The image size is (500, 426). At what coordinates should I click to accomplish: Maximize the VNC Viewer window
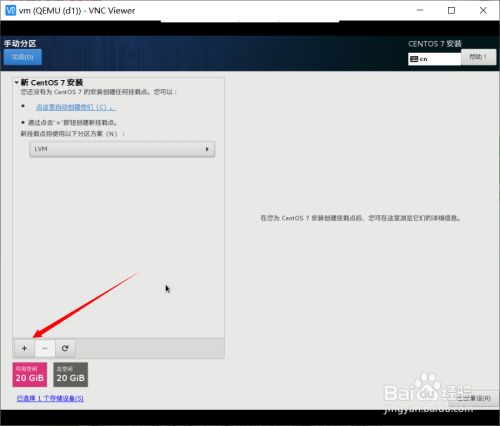click(451, 10)
